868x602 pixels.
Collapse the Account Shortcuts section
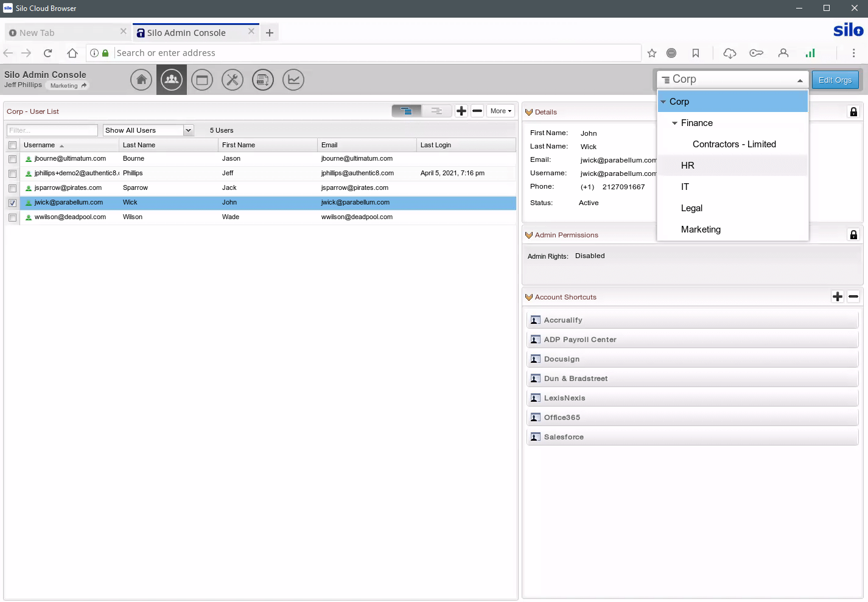528,297
